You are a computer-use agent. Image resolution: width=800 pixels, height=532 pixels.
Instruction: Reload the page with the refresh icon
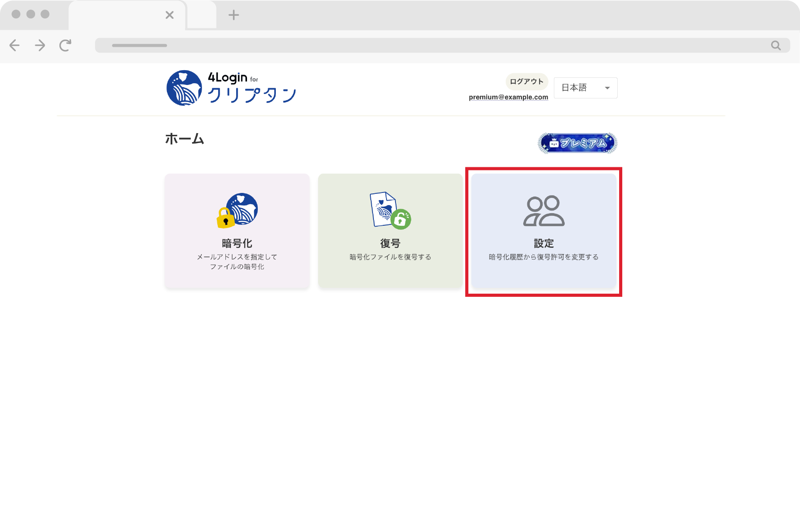click(65, 45)
